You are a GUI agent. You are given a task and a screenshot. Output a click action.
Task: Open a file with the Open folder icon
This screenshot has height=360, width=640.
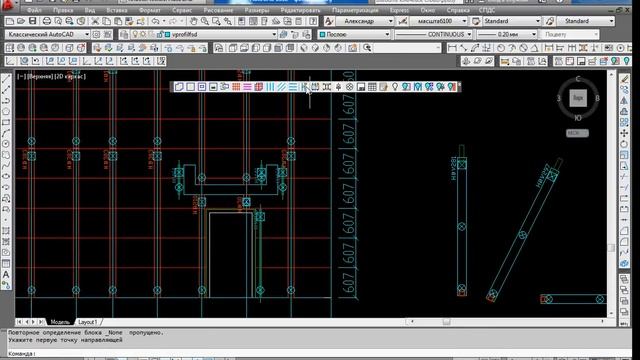pyautogui.click(x=21, y=21)
